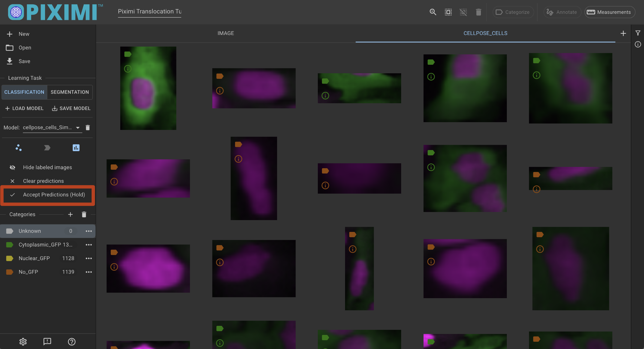644x349 pixels.
Task: Click the Unknown category count 0
Action: click(71, 231)
